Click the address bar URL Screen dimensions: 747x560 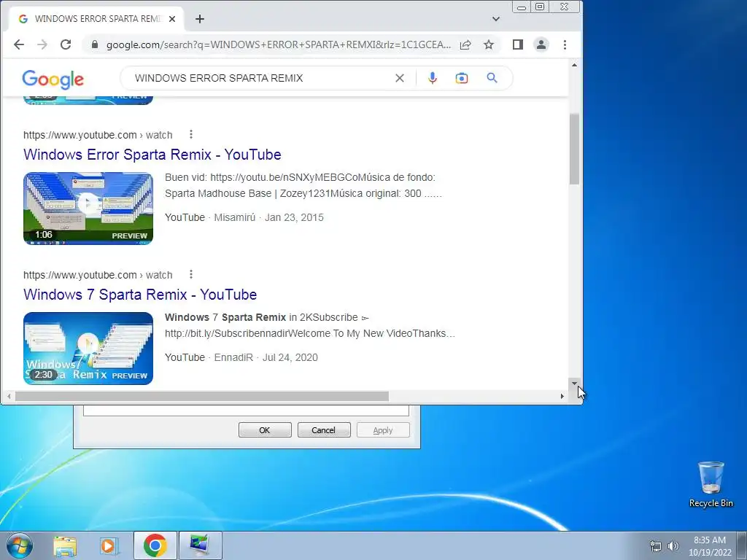(x=278, y=44)
